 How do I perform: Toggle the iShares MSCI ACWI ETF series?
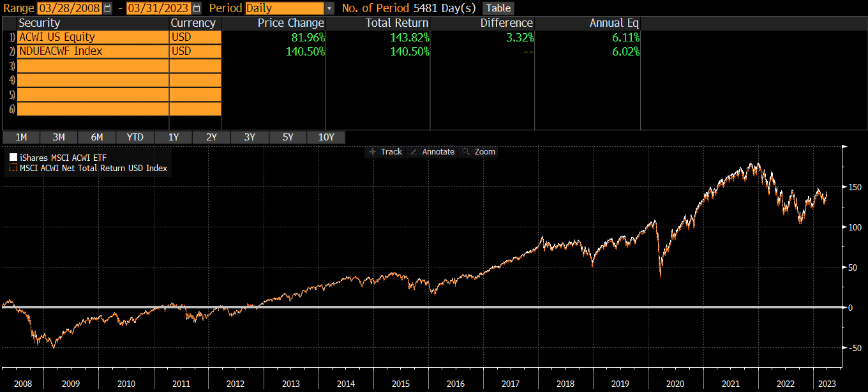pos(61,157)
